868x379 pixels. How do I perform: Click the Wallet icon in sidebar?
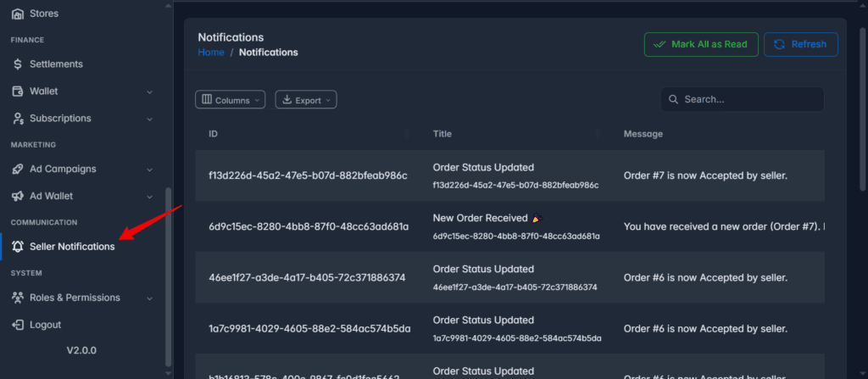pyautogui.click(x=18, y=92)
